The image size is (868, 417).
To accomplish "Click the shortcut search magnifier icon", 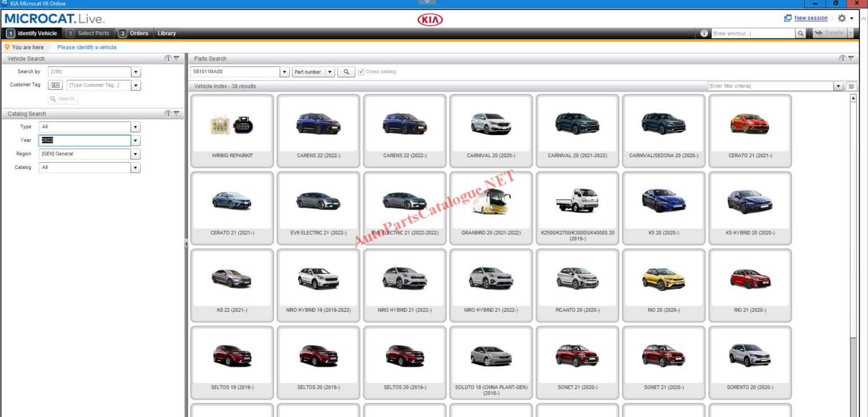I will pyautogui.click(x=801, y=33).
